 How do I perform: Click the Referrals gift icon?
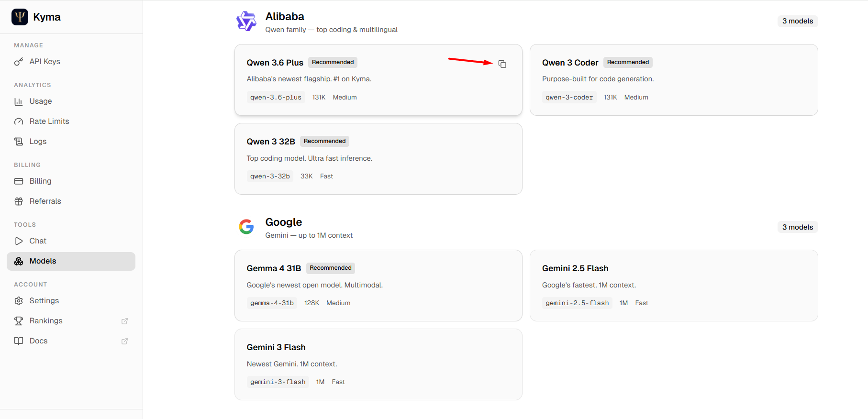(19, 201)
